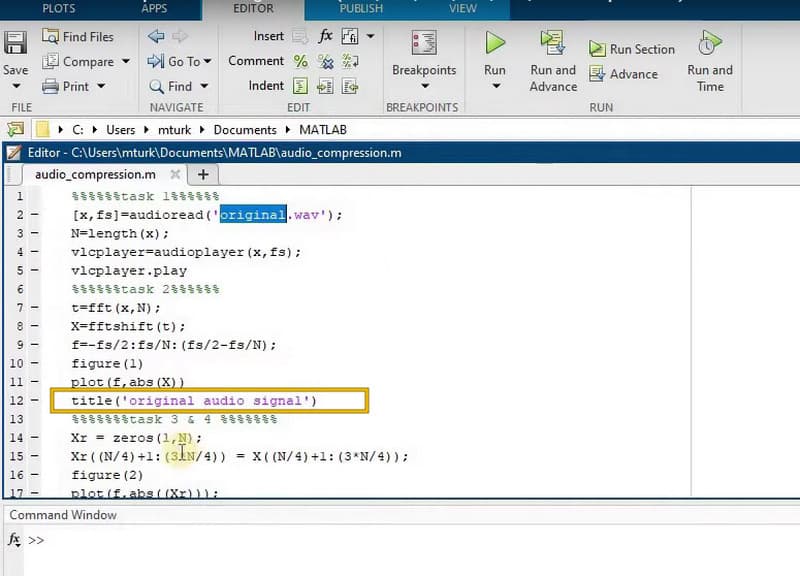Click the Run Section button
This screenshot has width=800, height=576.
632,47
